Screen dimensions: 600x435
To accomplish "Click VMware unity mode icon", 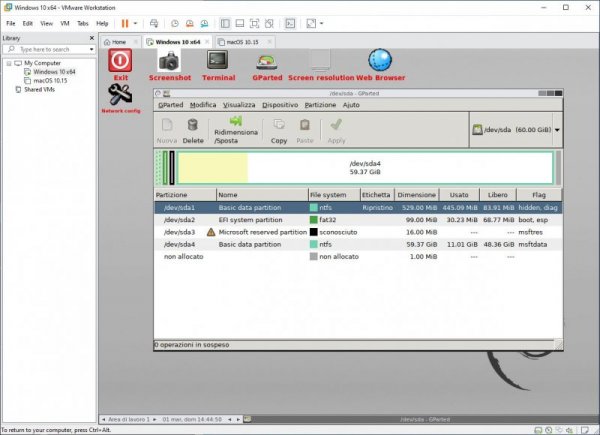I will click(x=269, y=23).
